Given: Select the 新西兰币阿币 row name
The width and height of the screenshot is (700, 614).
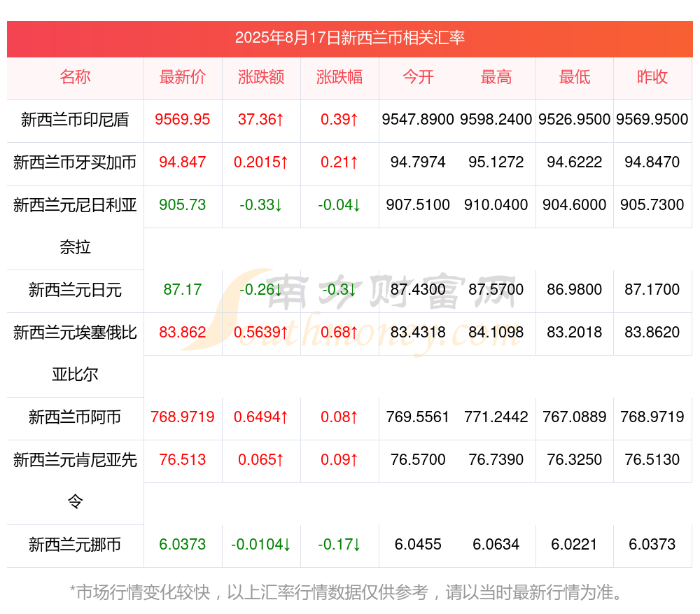Looking at the screenshot, I should pyautogui.click(x=75, y=417).
